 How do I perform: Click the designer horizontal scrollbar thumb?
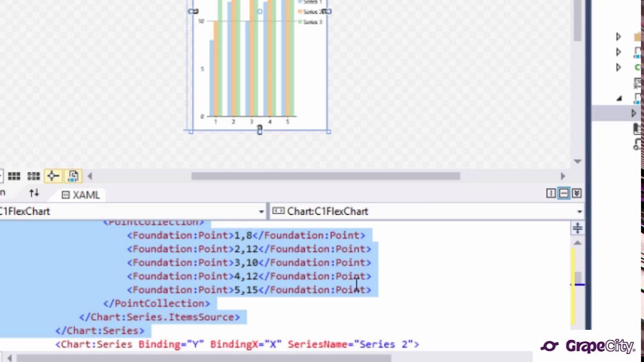(326, 176)
